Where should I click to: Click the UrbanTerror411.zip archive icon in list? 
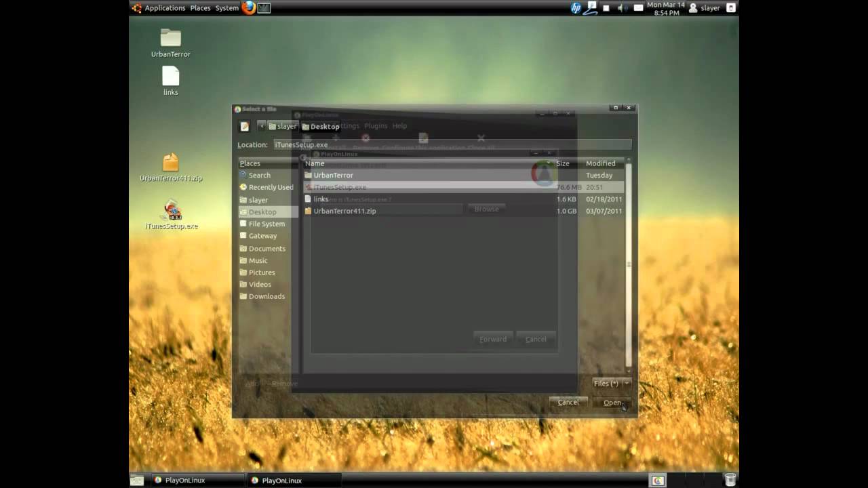pos(308,211)
